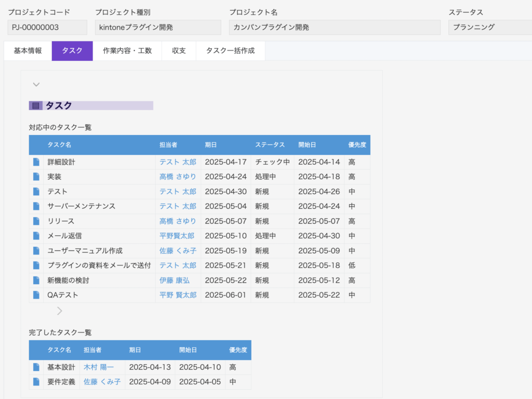Click 優先度 header in active tasks table

(x=357, y=145)
